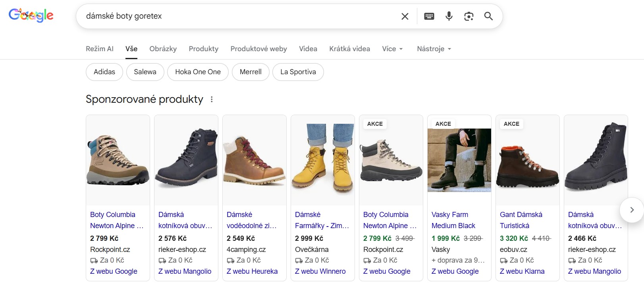The image size is (644, 292).
Task: Select the Vše tab
Action: 131,49
